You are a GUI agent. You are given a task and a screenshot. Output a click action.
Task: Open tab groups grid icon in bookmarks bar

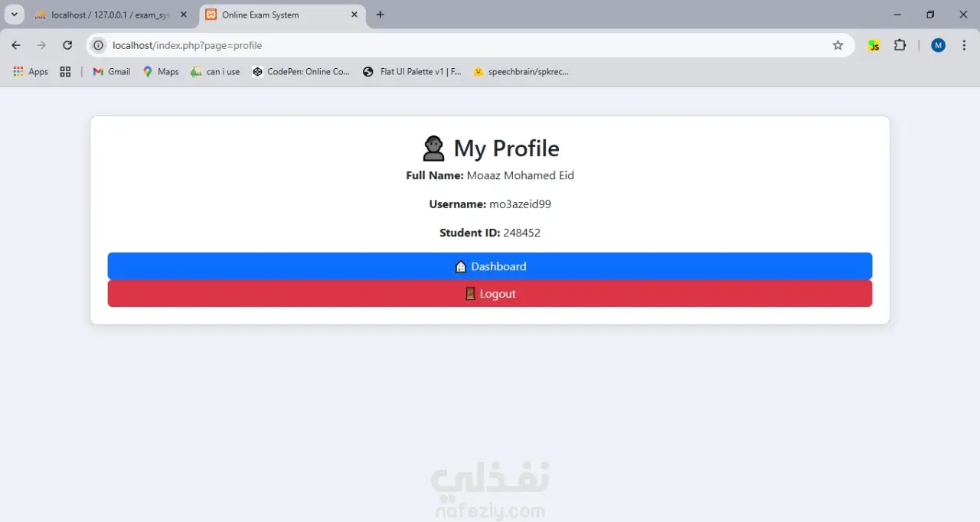[x=65, y=71]
